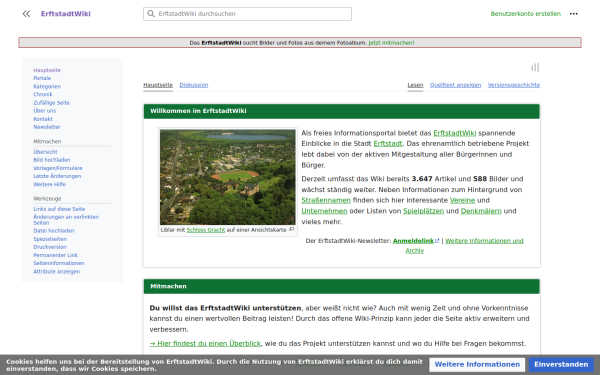Open the ErftstadtWiki logo link
This screenshot has height=375, width=600.
pyautogui.click(x=66, y=14)
